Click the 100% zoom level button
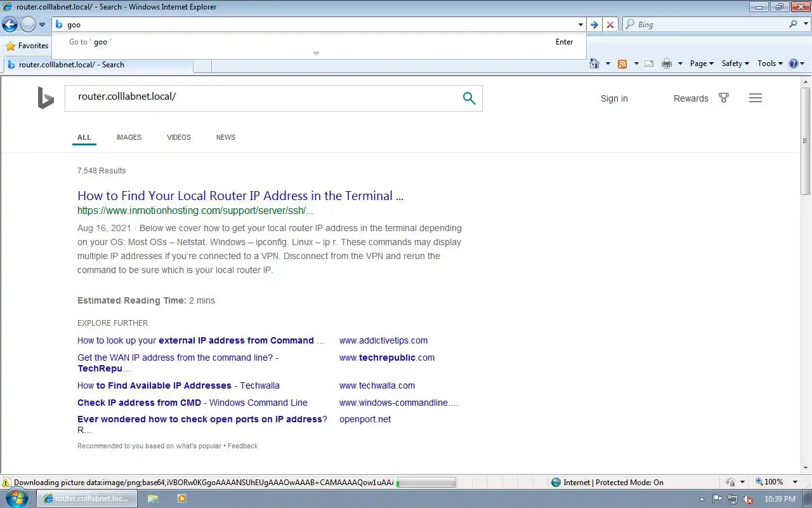 (x=769, y=482)
